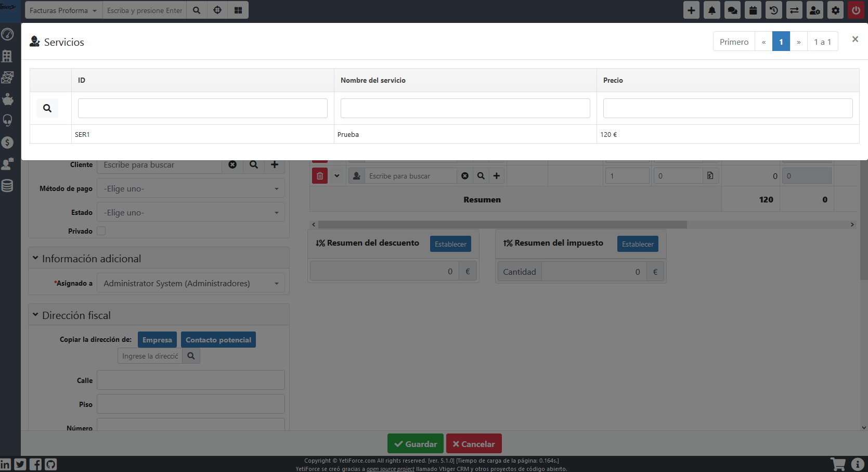
Task: Open the user settings icon
Action: coord(815,10)
